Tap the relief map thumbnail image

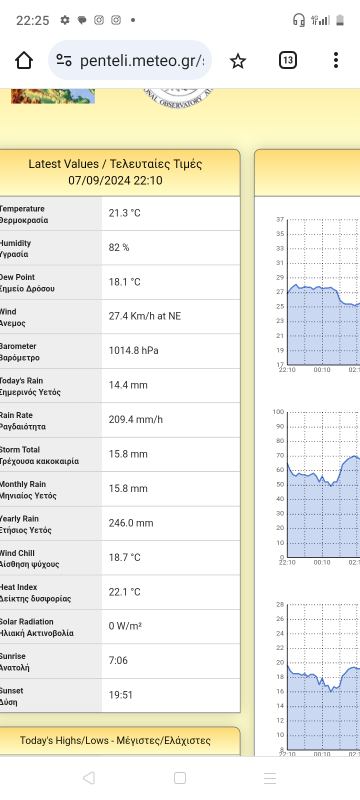pyautogui.click(x=53, y=96)
